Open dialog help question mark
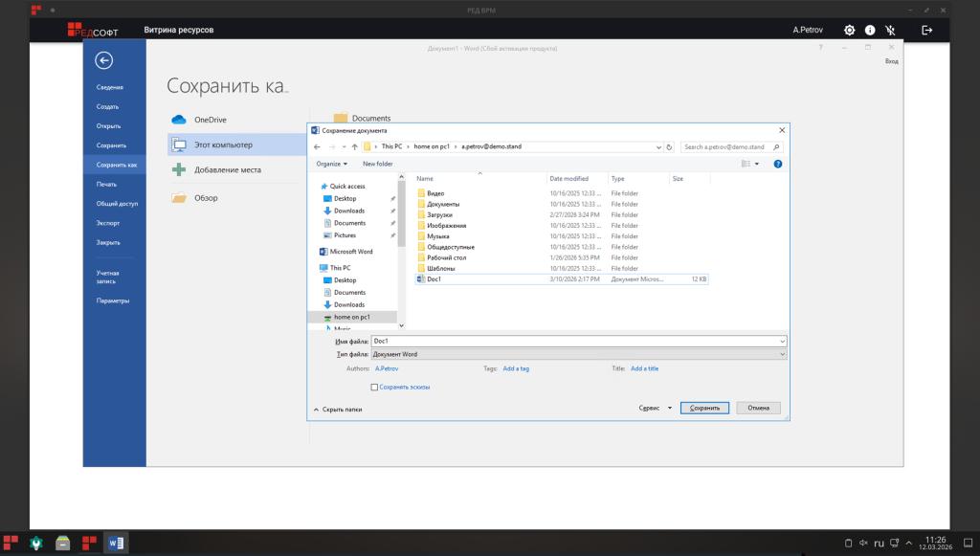This screenshot has height=556, width=980. [777, 164]
